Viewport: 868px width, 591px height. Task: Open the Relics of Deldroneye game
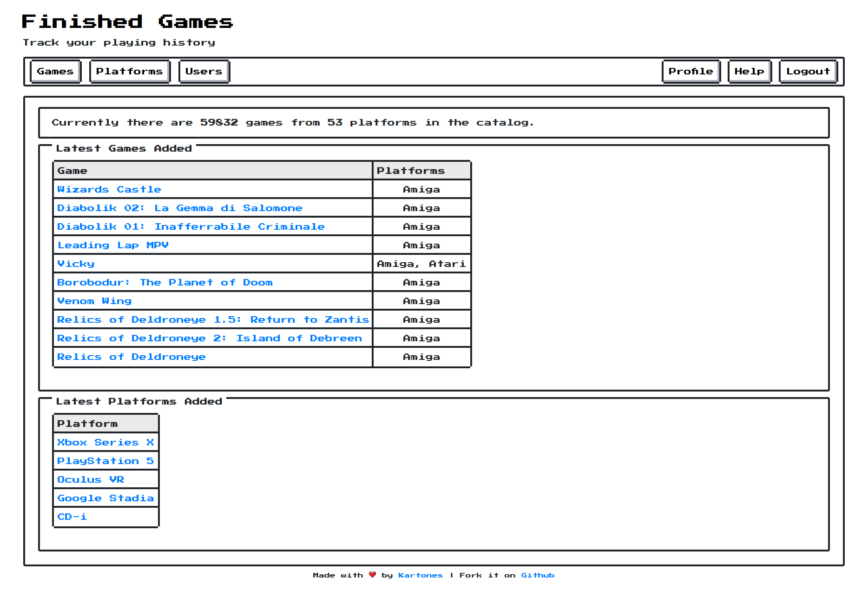pos(132,357)
